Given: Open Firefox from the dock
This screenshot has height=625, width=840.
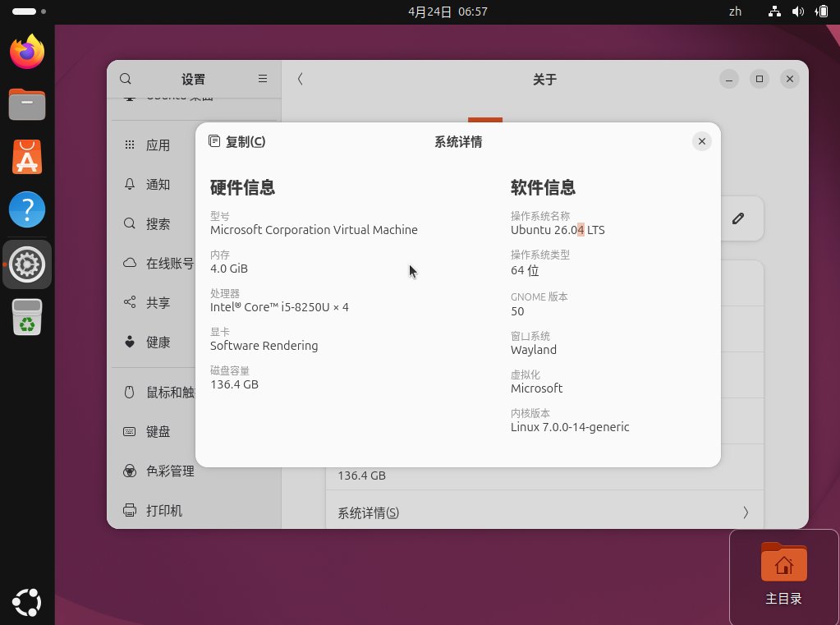Looking at the screenshot, I should tap(27, 52).
